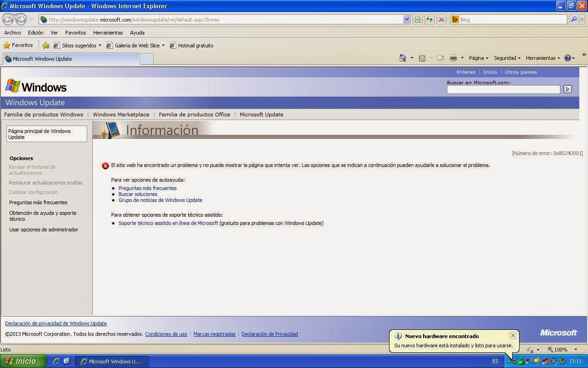Start the search with the magnifier button
The height and width of the screenshot is (368, 588).
click(x=573, y=19)
